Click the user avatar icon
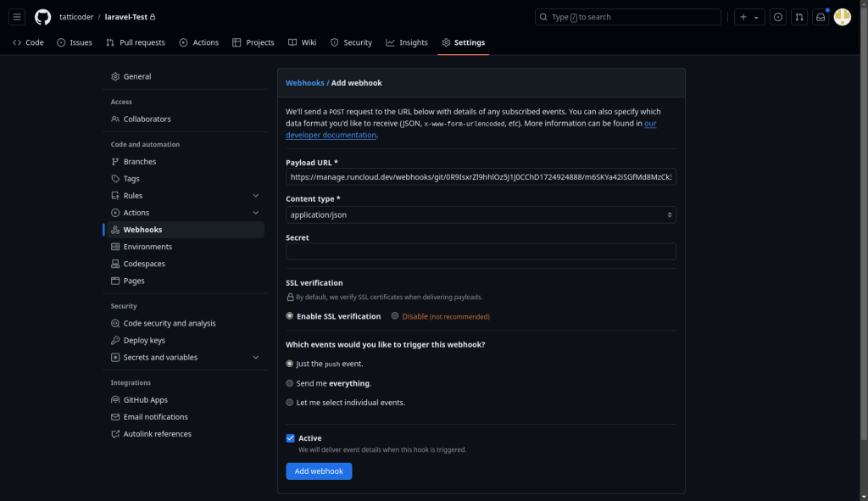The height and width of the screenshot is (501, 868). [x=842, y=17]
